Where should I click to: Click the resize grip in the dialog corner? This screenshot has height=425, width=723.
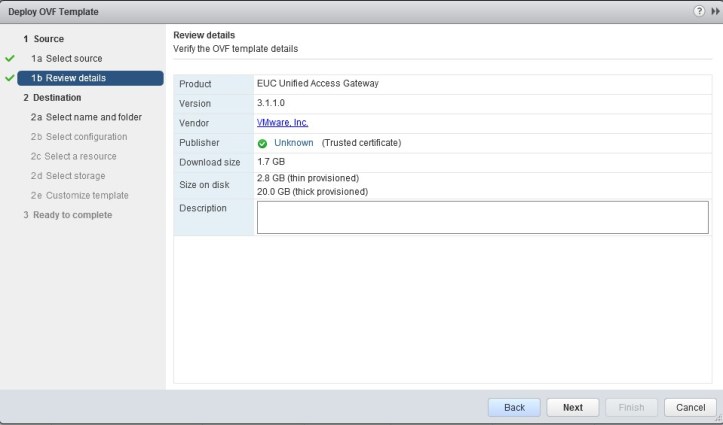pos(717,419)
